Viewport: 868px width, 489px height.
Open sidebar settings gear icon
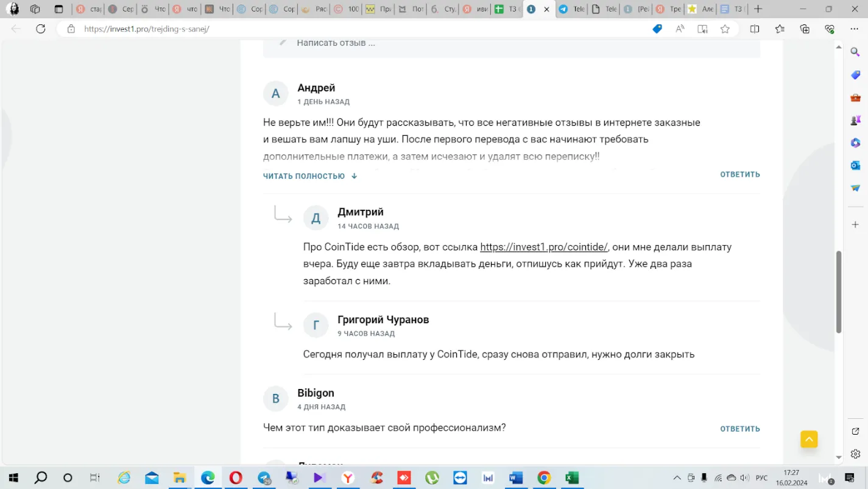click(855, 454)
